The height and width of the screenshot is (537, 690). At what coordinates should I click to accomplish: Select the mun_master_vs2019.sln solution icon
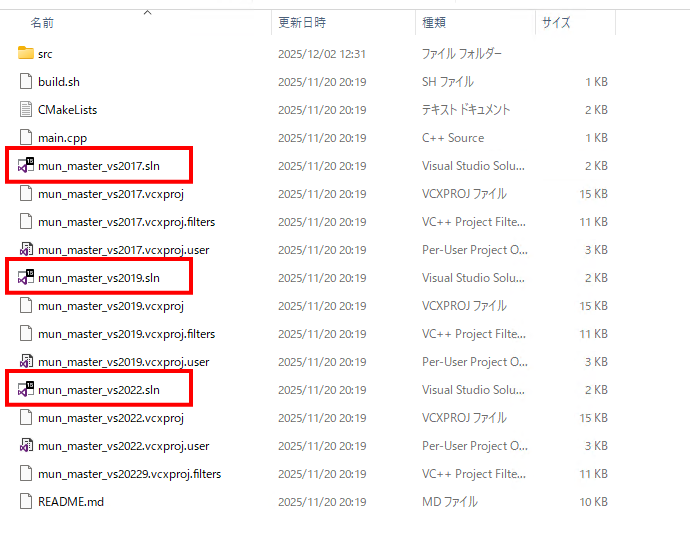click(26, 278)
